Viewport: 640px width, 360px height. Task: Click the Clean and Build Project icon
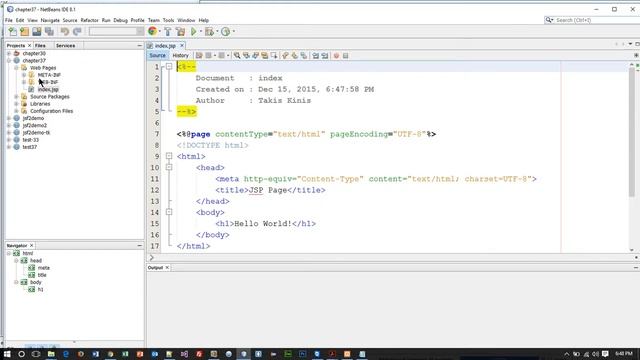(180, 31)
